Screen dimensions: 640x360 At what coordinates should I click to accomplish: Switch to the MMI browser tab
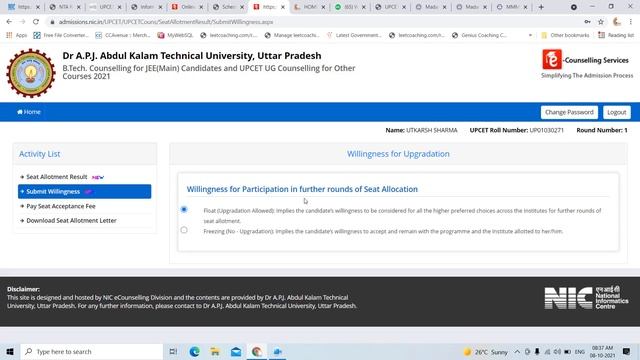point(512,7)
